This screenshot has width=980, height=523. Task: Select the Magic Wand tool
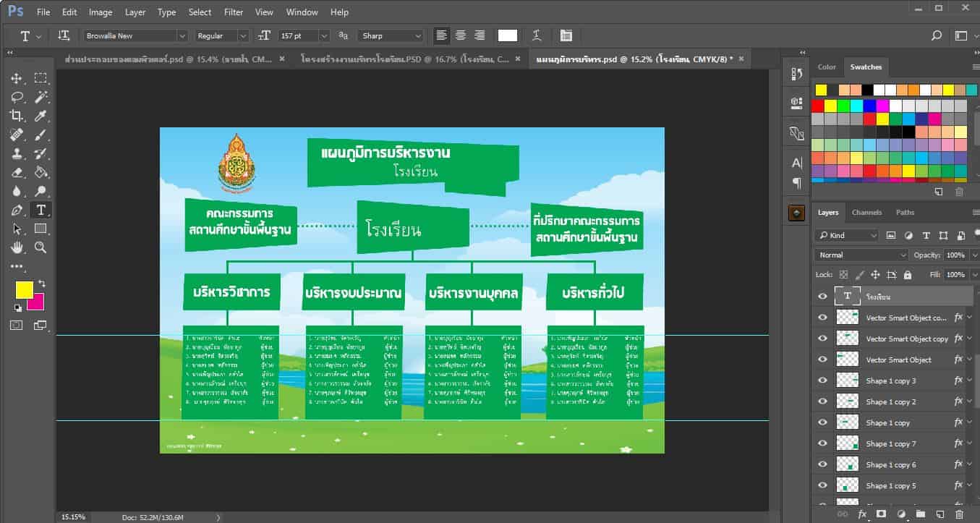[x=41, y=97]
